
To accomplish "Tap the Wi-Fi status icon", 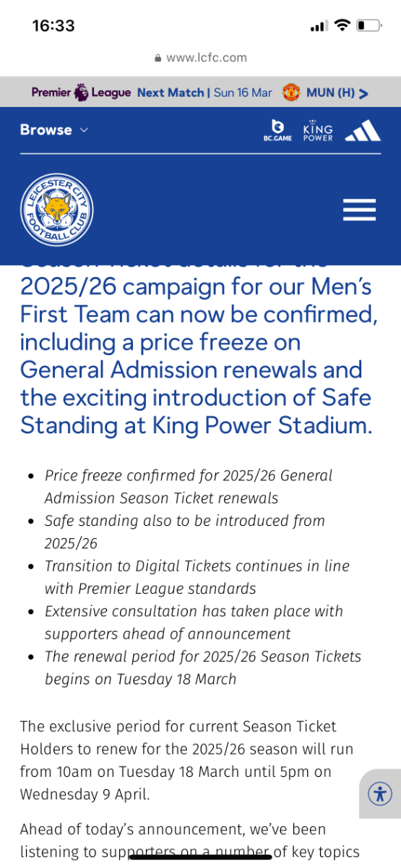I will pyautogui.click(x=342, y=25).
